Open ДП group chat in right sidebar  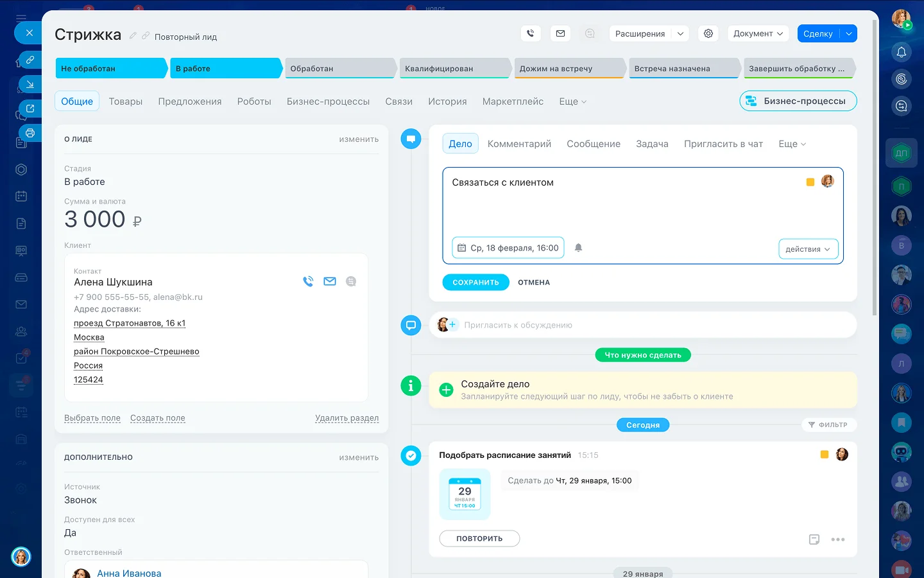[902, 153]
